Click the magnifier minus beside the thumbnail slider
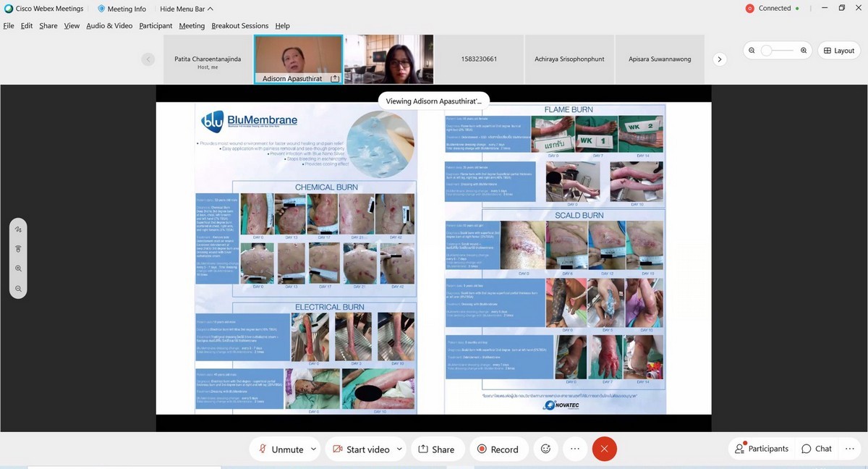Screen dimensions: 868x469 click(752, 51)
